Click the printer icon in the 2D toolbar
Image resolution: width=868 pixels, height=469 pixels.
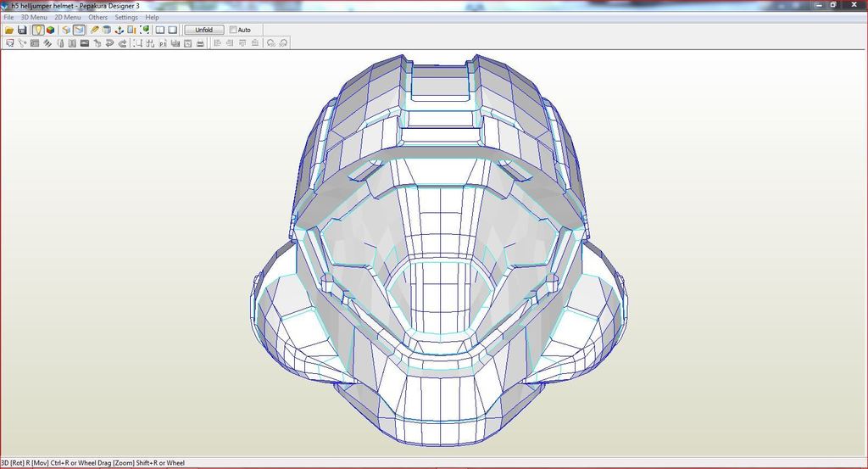(200, 43)
